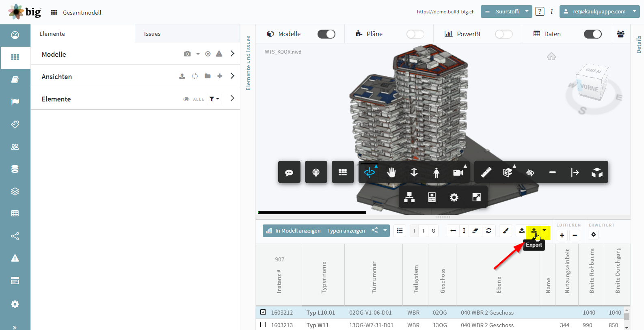
Task: Enable the Pläne switch
Action: (415, 34)
